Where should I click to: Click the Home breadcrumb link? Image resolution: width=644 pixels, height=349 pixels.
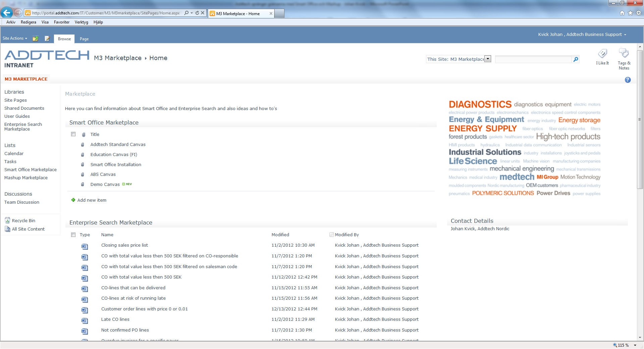[x=158, y=58]
